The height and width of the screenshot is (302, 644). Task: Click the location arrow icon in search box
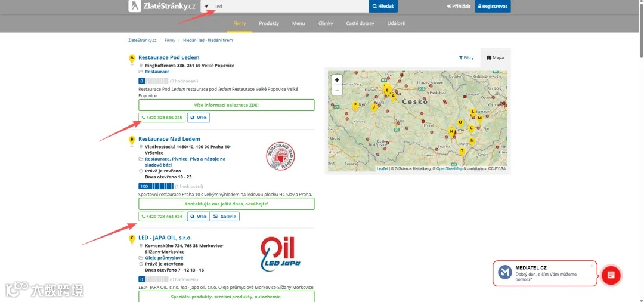(x=206, y=7)
